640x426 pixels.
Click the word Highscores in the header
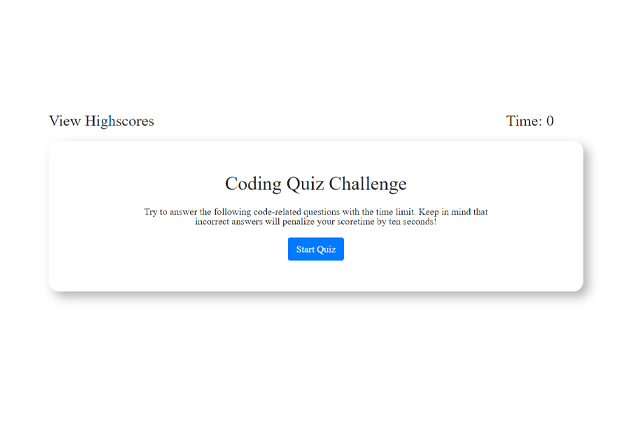coord(119,121)
